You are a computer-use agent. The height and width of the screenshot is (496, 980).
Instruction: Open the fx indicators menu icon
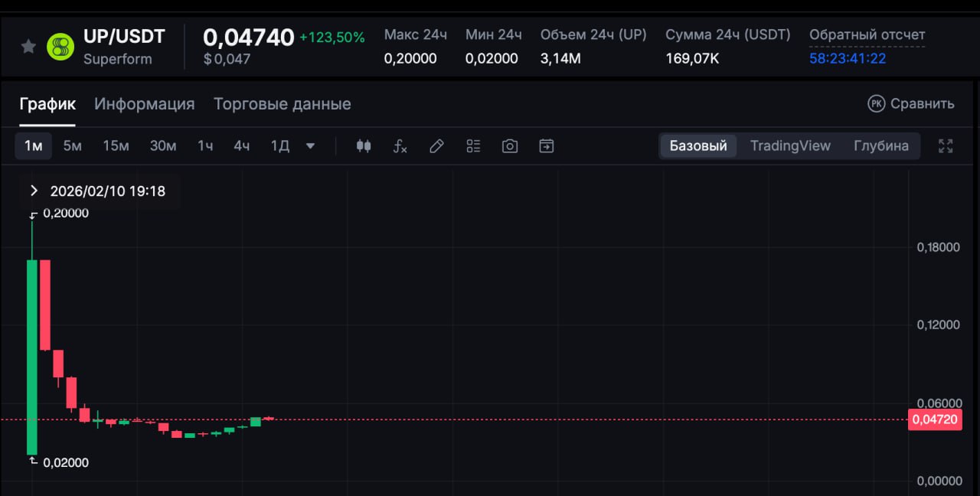[x=400, y=146]
